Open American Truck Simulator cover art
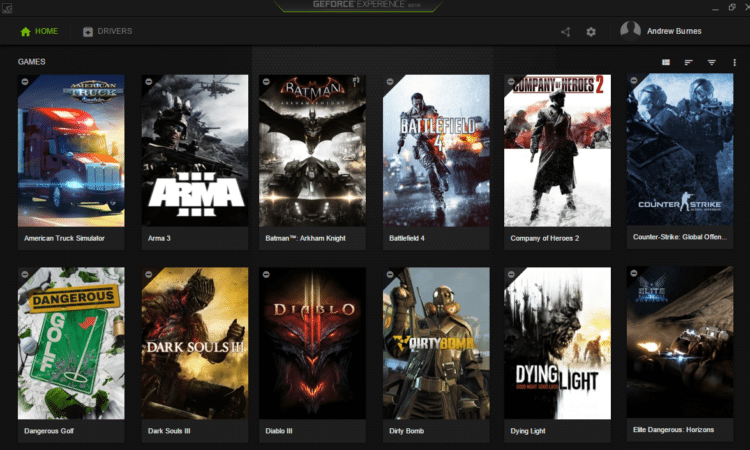 (x=71, y=151)
